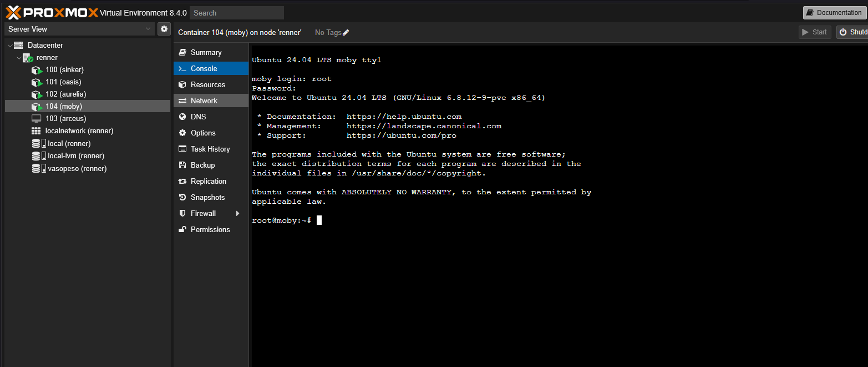868x367 pixels.
Task: Click the Replication retweet icon
Action: coord(182,181)
